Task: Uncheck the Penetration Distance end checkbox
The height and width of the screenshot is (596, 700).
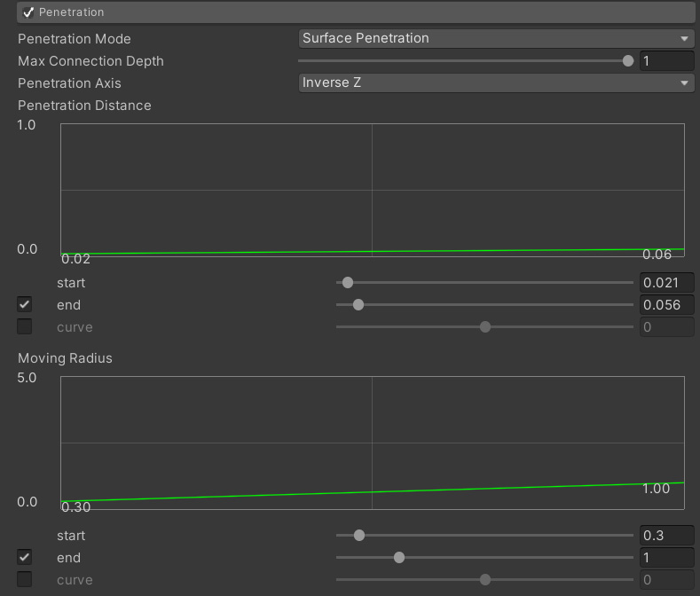Action: 25,304
